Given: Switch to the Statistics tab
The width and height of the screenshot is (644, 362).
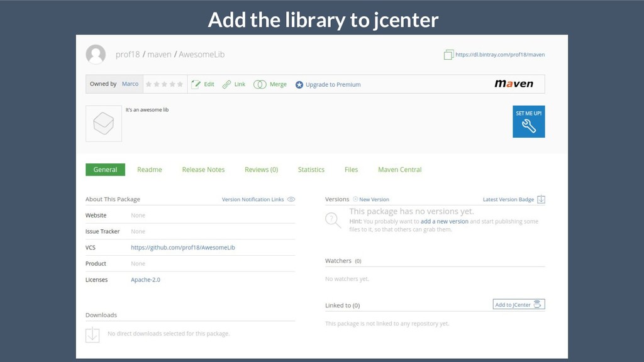Looking at the screenshot, I should [x=311, y=170].
